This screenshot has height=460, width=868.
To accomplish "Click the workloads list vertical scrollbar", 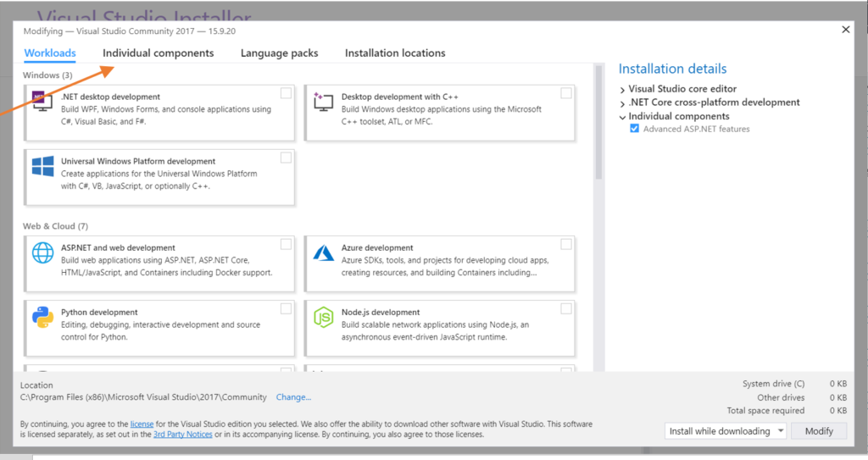I will 598,127.
